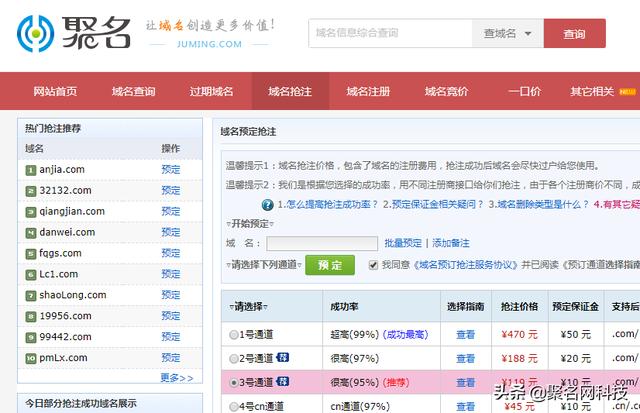
Task: Click 预定 link for qiangjian.com
Action: coord(171,211)
